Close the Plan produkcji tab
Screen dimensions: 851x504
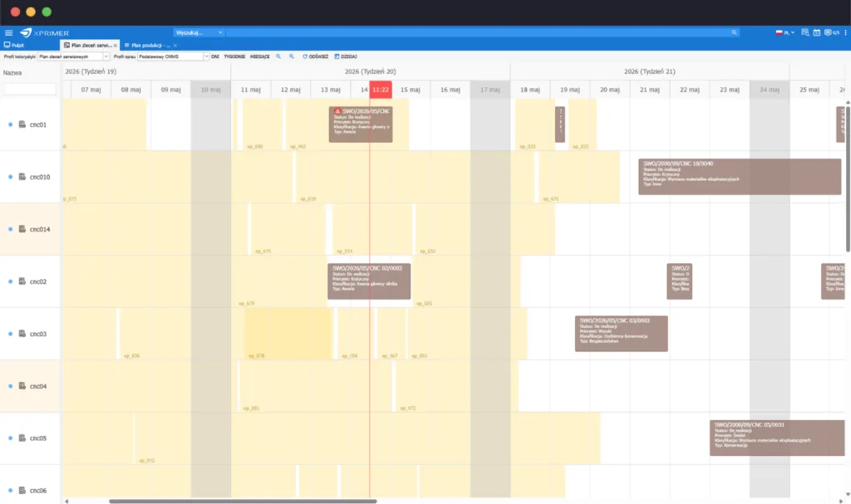tap(175, 46)
